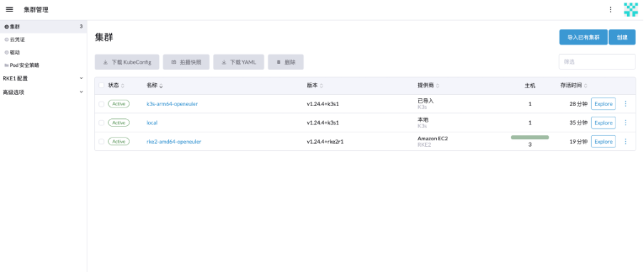Open row actions for rke2-amd64-openeuler
The width and height of the screenshot is (644, 272).
(625, 142)
